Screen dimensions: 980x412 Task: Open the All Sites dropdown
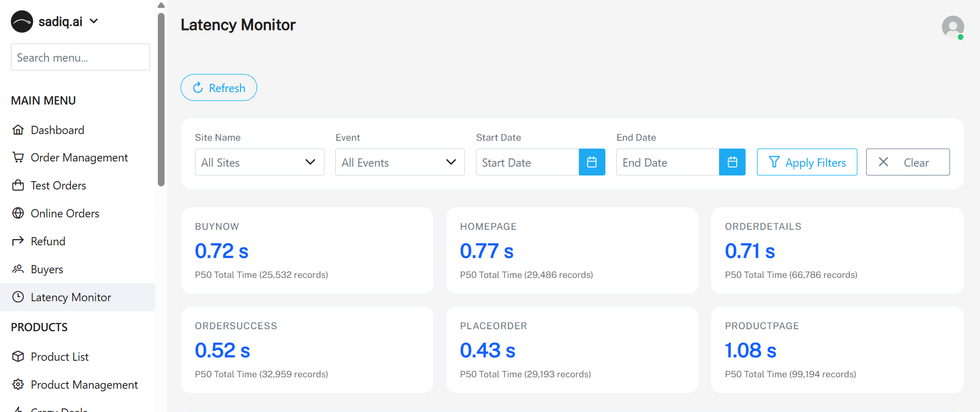pyautogui.click(x=260, y=162)
